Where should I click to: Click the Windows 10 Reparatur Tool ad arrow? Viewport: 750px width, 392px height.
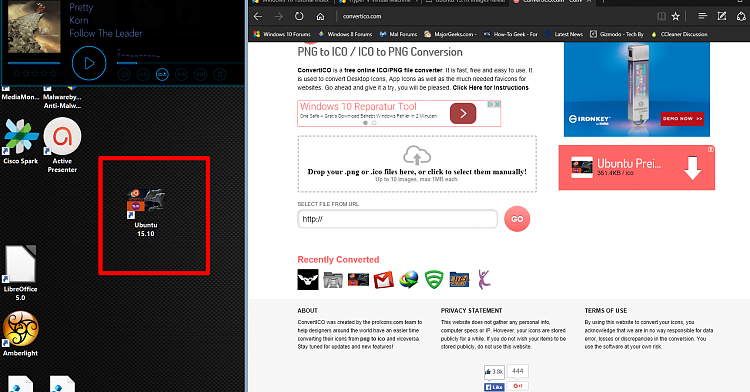pyautogui.click(x=463, y=114)
